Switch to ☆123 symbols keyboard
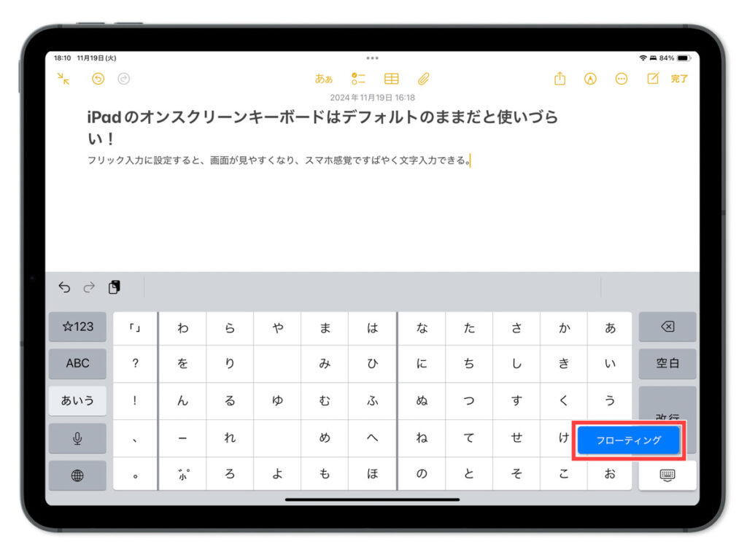This screenshot has height=560, width=747. 77,327
